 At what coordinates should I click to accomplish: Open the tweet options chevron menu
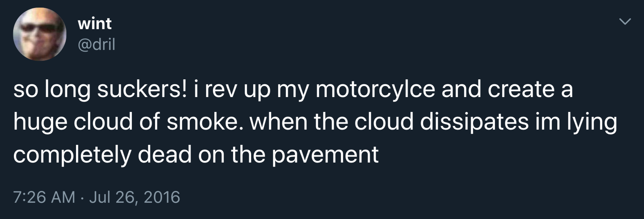tap(625, 22)
